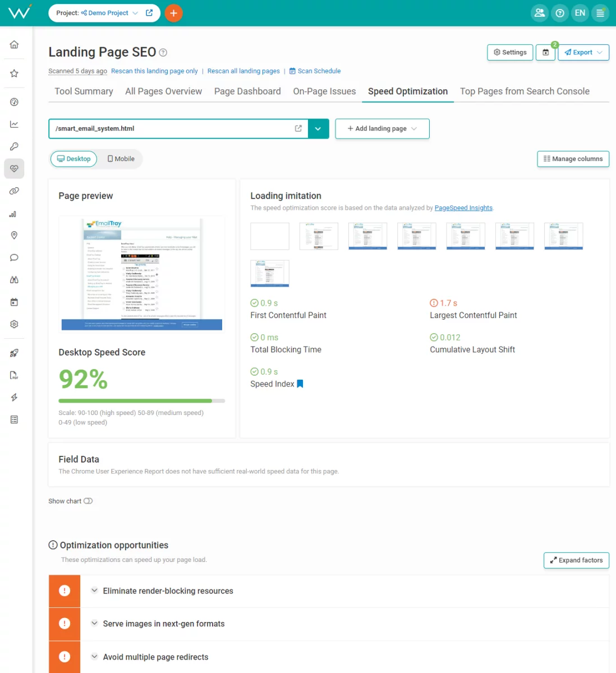Open the hamburger menu in header
The height and width of the screenshot is (673, 616).
pos(600,13)
